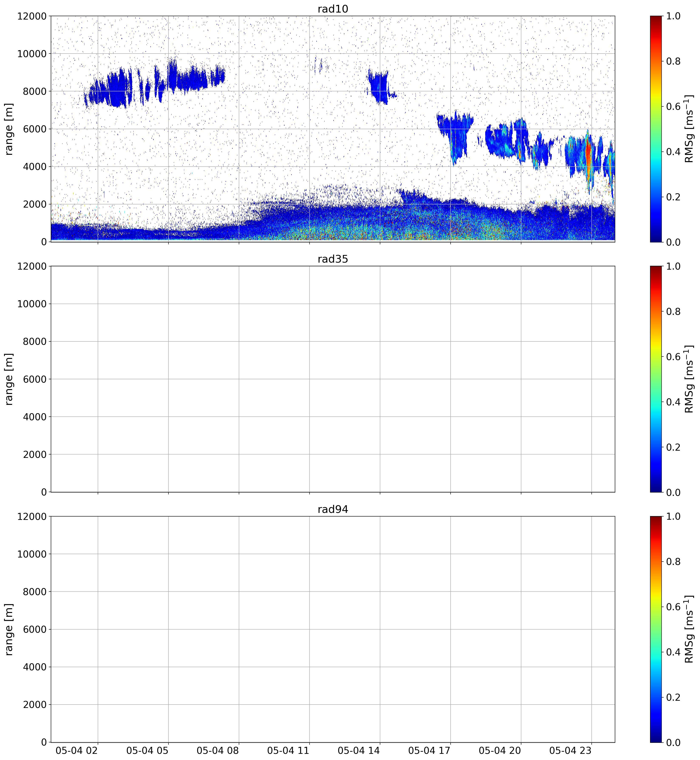Click the 10000 range tick of rad94
The image size is (700, 760).
click(x=32, y=554)
